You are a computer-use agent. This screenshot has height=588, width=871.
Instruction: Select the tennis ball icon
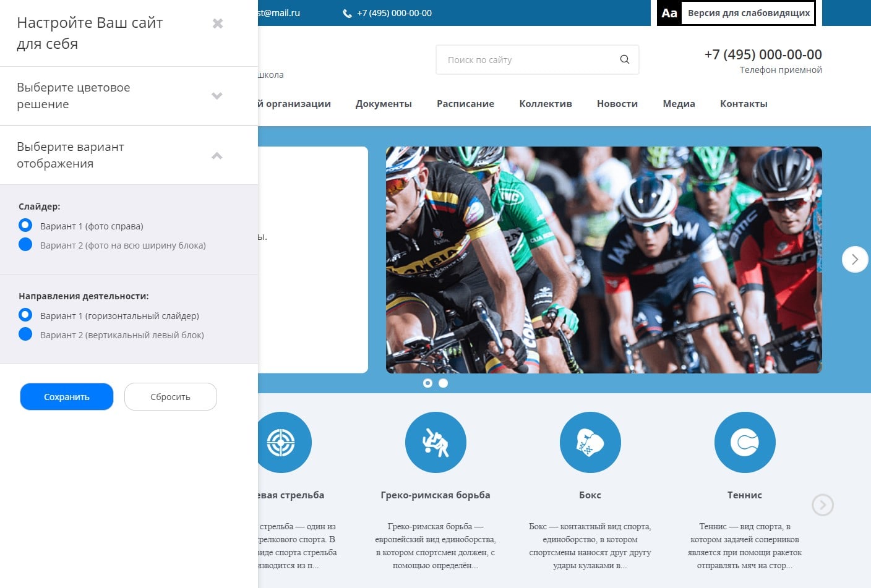pos(744,443)
